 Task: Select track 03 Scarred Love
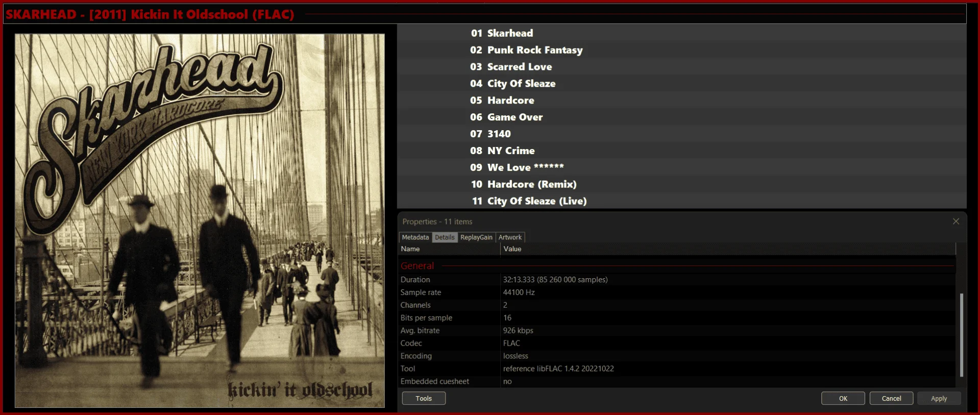[x=682, y=67]
